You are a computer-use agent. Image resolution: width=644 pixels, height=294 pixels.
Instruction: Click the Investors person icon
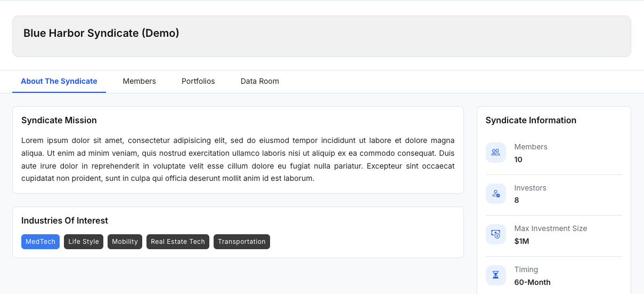pyautogui.click(x=496, y=194)
